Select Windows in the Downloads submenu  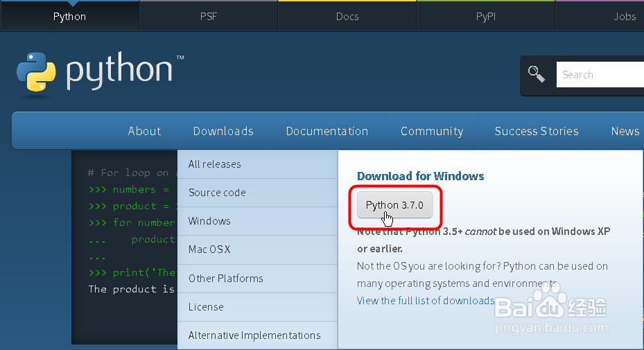pyautogui.click(x=209, y=221)
